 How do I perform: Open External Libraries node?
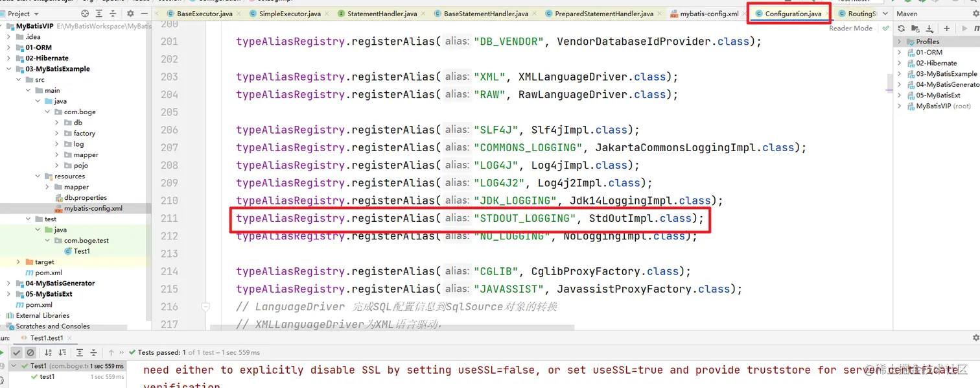38,315
